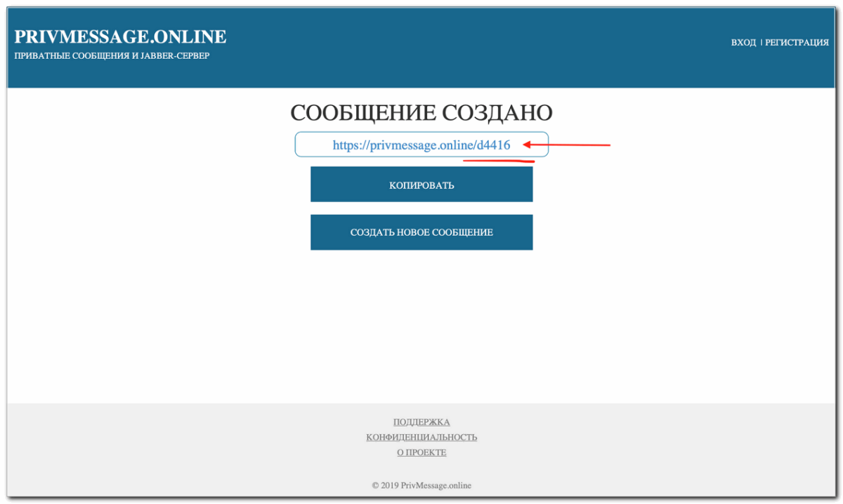The height and width of the screenshot is (504, 843).
Task: Click ВХОД in the top right corner
Action: (x=743, y=42)
